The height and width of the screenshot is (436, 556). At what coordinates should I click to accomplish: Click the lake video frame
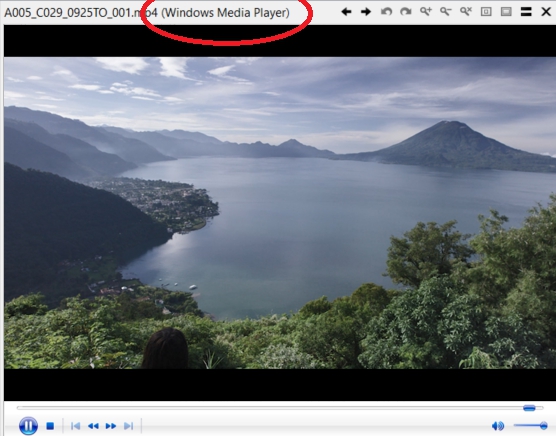click(280, 213)
